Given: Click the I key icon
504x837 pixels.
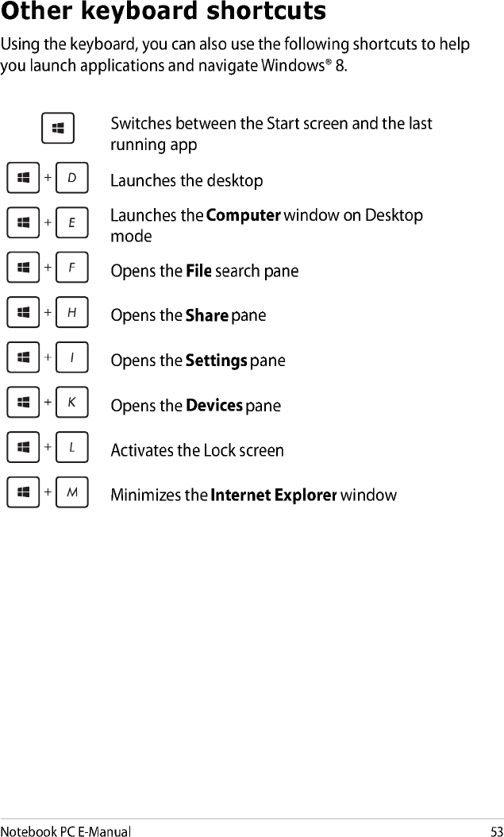Looking at the screenshot, I should coord(71,357).
